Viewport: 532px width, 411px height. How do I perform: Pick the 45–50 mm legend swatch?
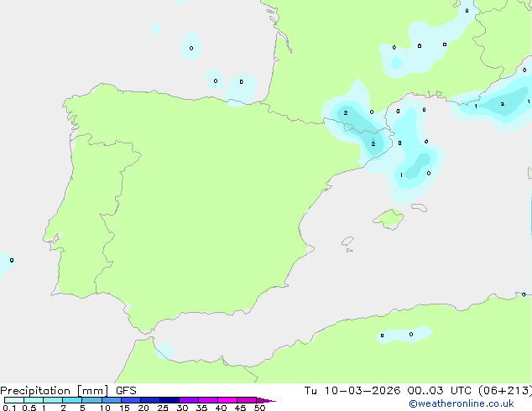click(247, 400)
